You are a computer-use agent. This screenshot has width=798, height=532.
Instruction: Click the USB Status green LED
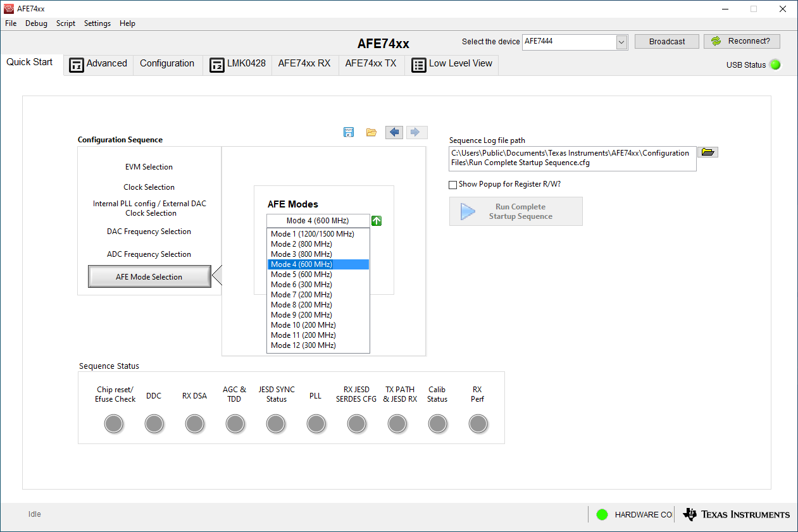(775, 65)
